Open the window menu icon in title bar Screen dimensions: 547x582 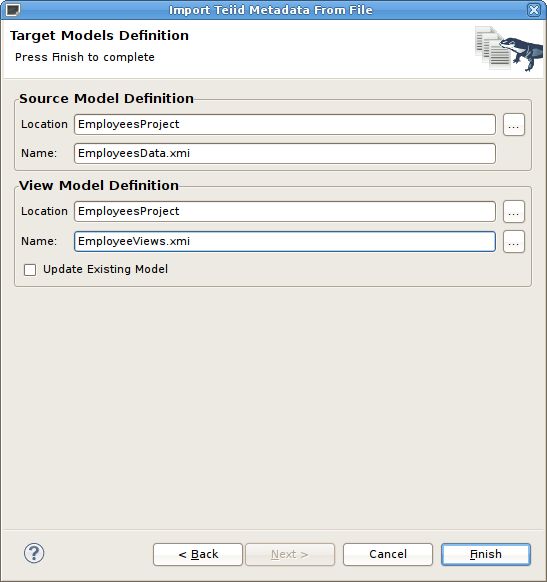click(x=13, y=10)
